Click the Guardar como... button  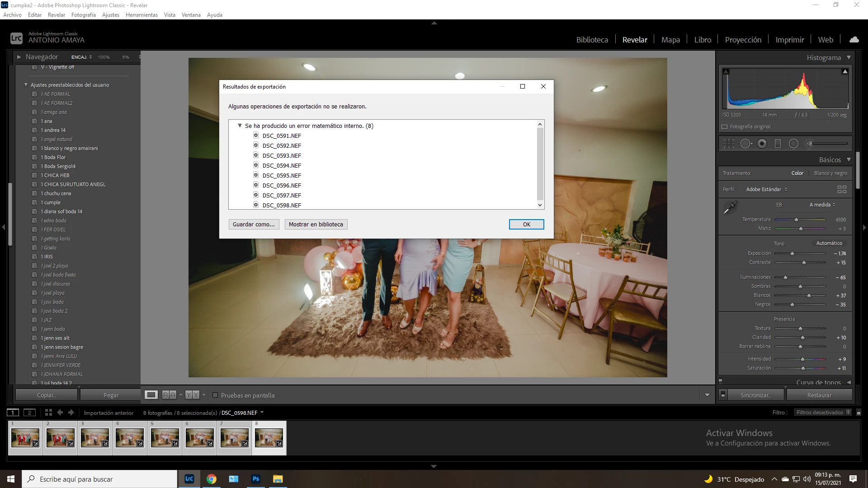pyautogui.click(x=254, y=225)
